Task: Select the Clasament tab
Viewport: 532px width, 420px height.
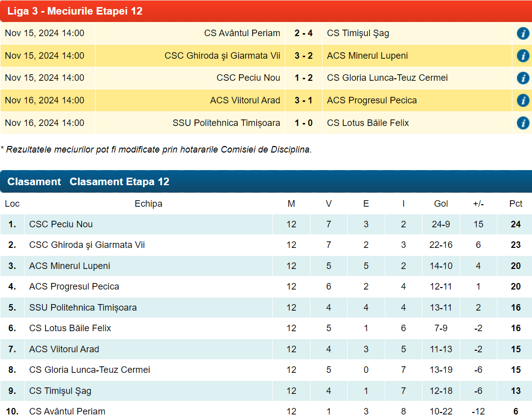Action: click(x=34, y=182)
